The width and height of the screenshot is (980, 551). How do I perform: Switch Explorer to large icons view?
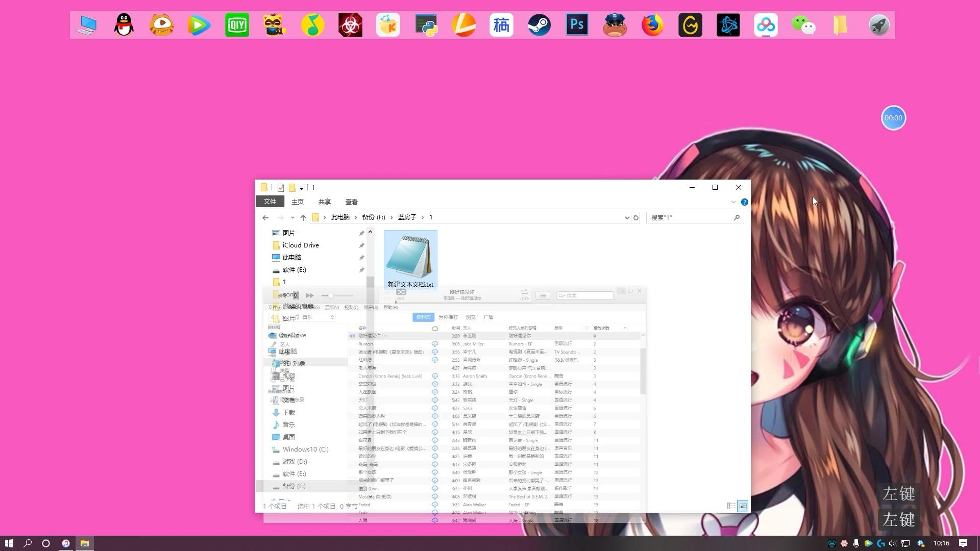point(743,506)
